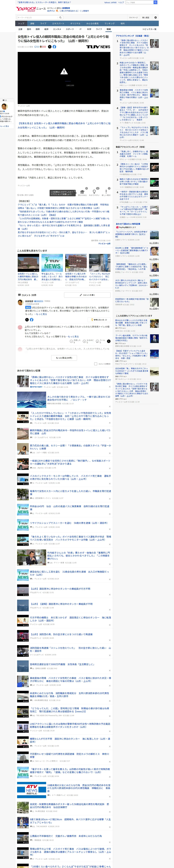Click the コメントを書く button
The height and width of the screenshot is (868, 174).
click(x=87, y=295)
